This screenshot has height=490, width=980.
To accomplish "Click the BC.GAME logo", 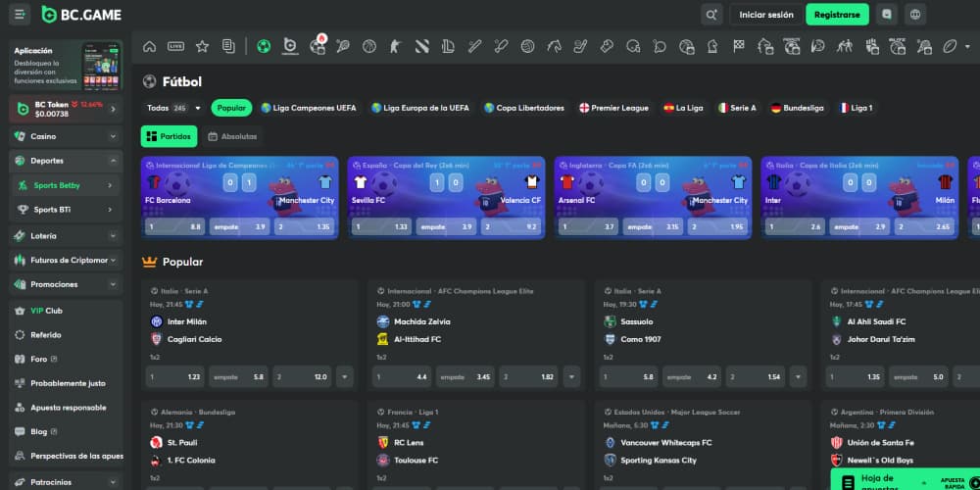I will [x=81, y=15].
